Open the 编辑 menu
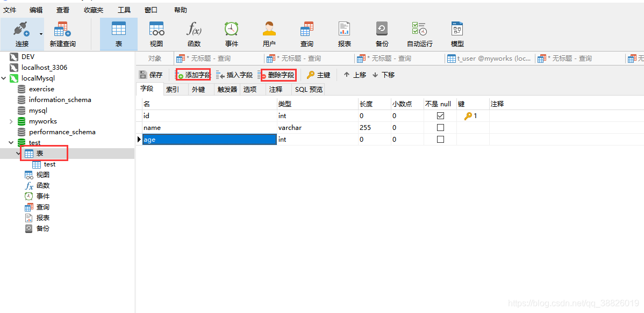Viewport: 644px width, 313px height. (x=35, y=10)
